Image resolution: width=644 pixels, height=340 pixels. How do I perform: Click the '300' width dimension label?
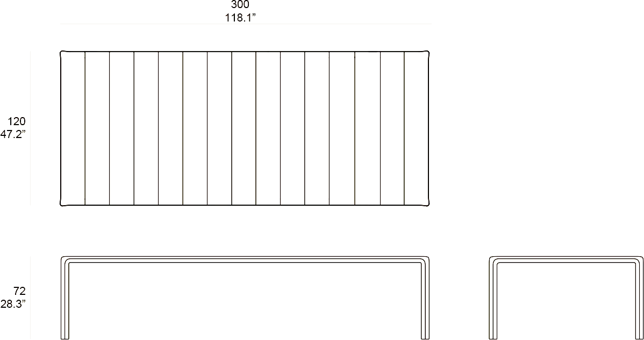coord(240,4)
